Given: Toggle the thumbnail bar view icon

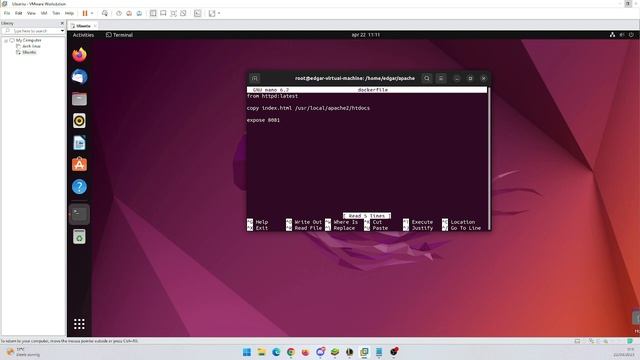Looking at the screenshot, I should point(163,13).
